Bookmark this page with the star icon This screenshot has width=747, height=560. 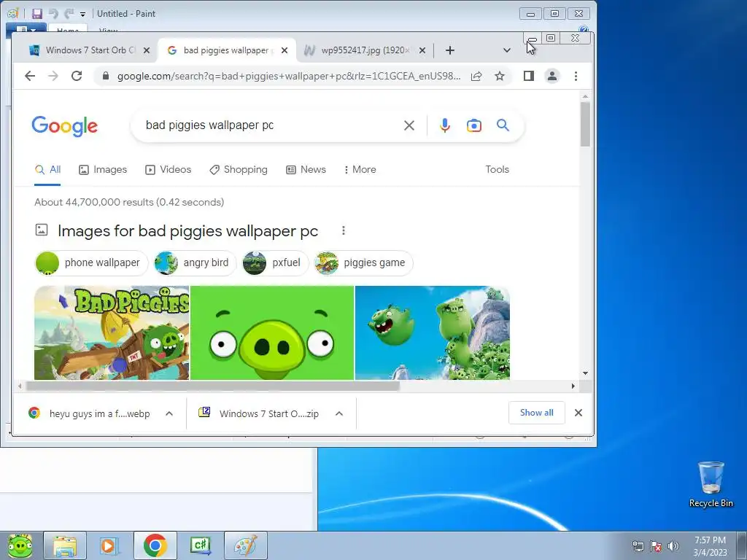pos(499,76)
